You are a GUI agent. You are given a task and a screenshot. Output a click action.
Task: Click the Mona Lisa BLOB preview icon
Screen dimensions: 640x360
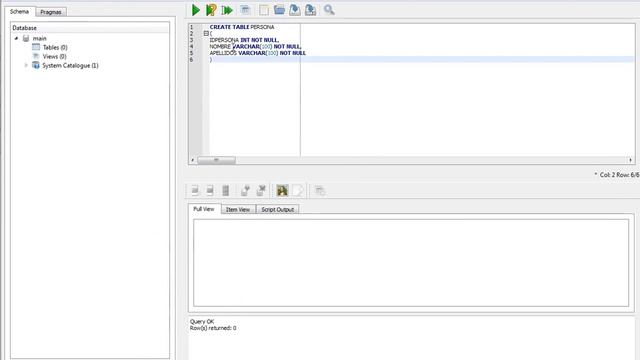282,190
